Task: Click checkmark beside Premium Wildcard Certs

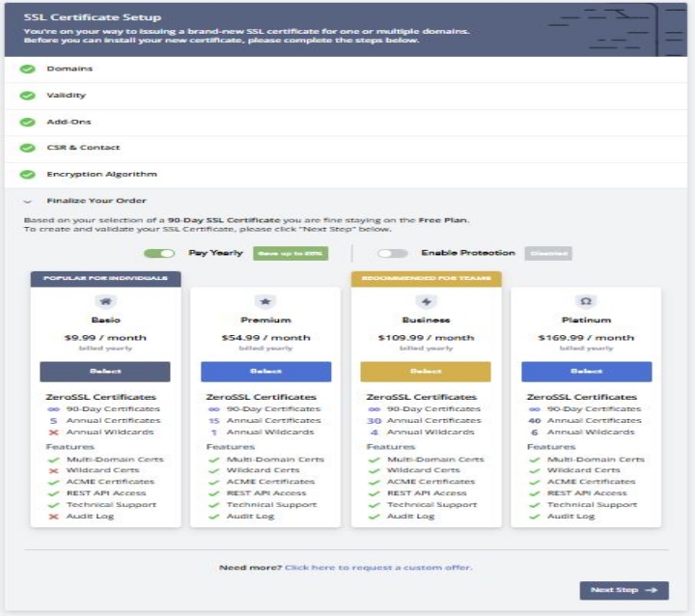Action: tap(214, 470)
